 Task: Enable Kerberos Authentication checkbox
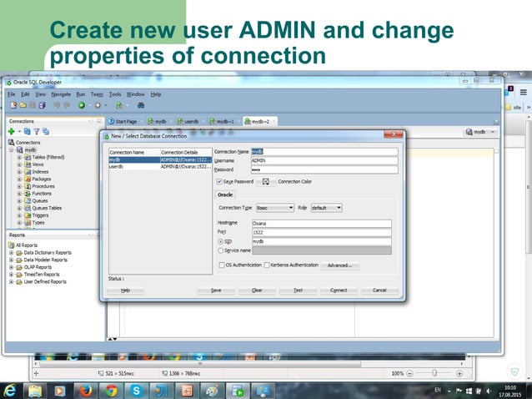[267, 265]
